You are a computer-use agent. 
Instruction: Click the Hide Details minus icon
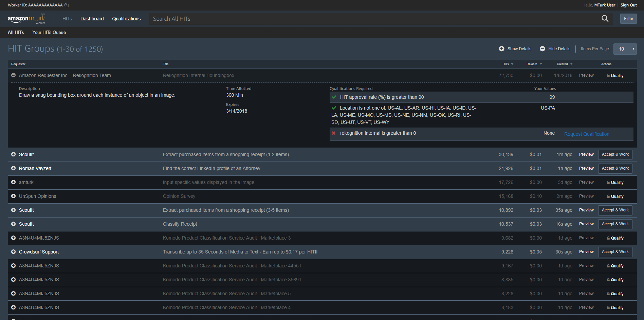pyautogui.click(x=542, y=49)
